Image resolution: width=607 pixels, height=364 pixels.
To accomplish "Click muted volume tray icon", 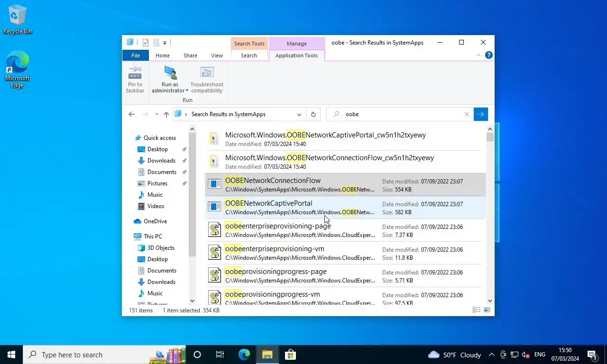I will pos(526,355).
